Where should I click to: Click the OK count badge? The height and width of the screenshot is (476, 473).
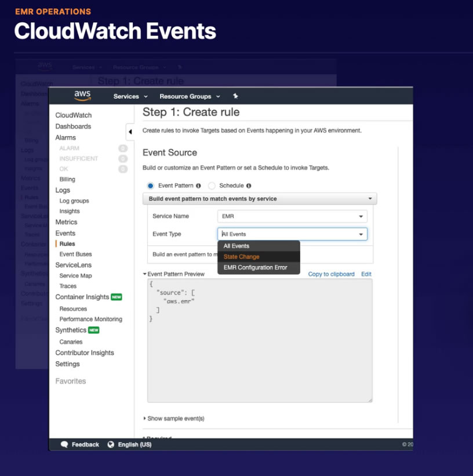click(x=123, y=169)
